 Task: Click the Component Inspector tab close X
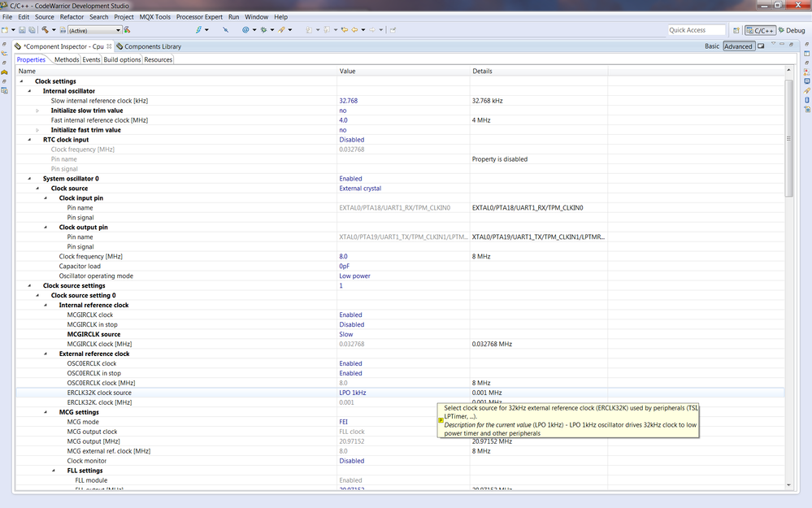pyautogui.click(x=109, y=46)
